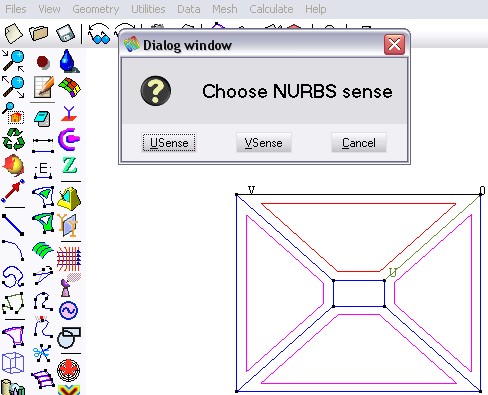Open the Mesh menu

click(x=225, y=9)
